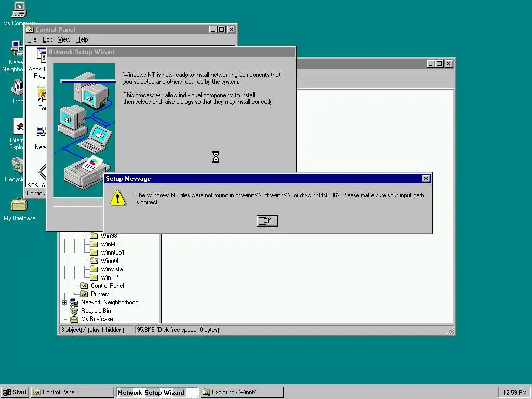This screenshot has width=532, height=399.
Task: Click the Explorer window resize grip
Action: click(450, 330)
